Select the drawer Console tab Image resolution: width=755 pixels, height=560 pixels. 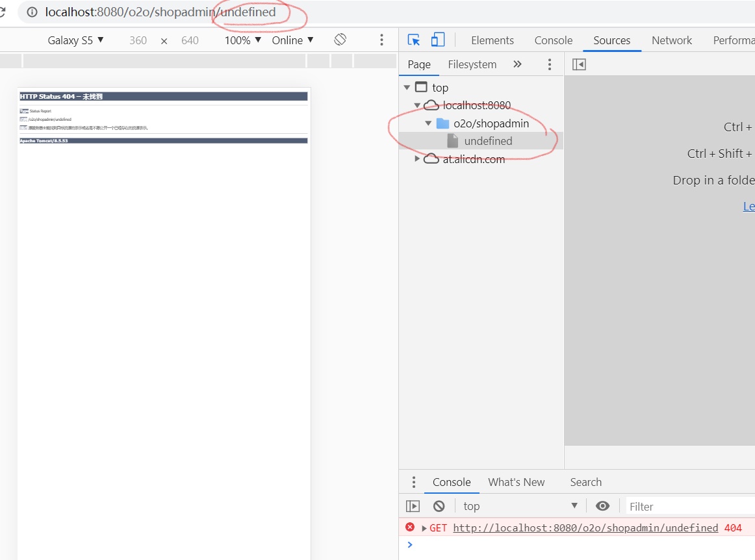click(x=452, y=482)
